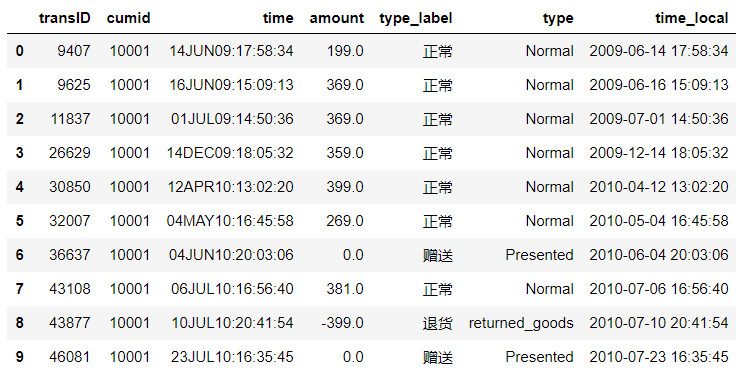748x370 pixels.
Task: Click the transID column header
Action: (64, 18)
